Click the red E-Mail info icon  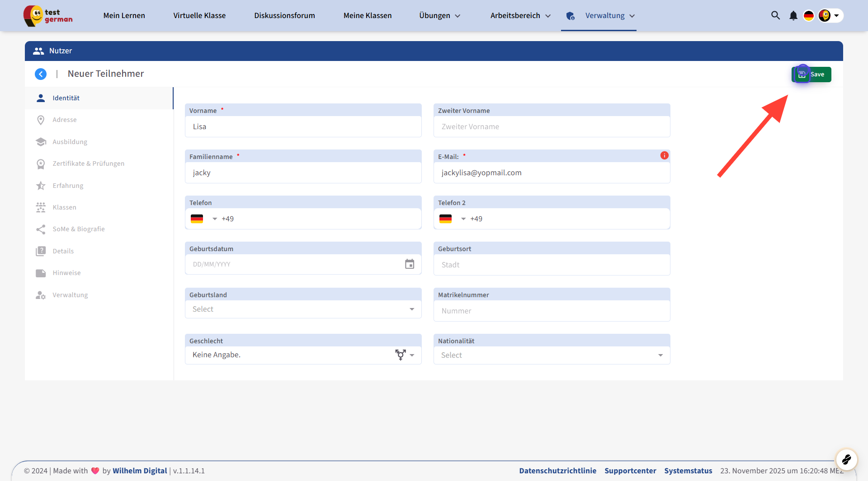pyautogui.click(x=664, y=155)
